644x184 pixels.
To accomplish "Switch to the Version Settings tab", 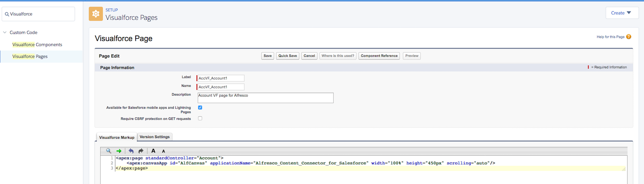I will [x=155, y=137].
